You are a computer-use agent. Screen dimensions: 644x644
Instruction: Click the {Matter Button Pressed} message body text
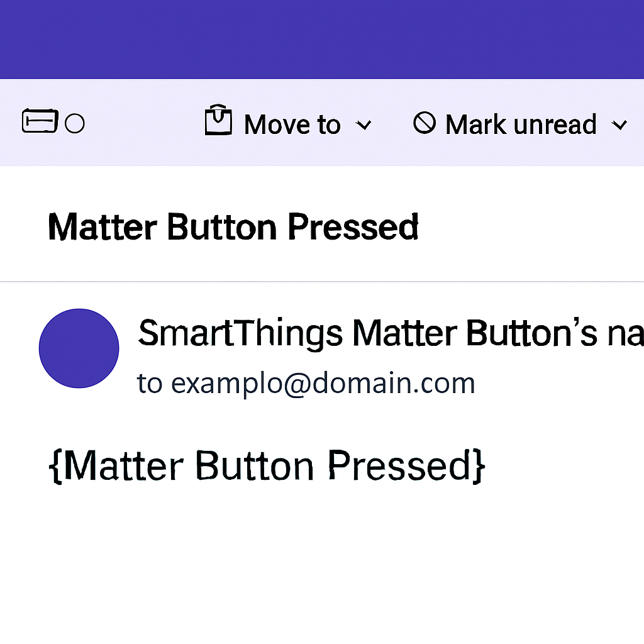click(267, 466)
